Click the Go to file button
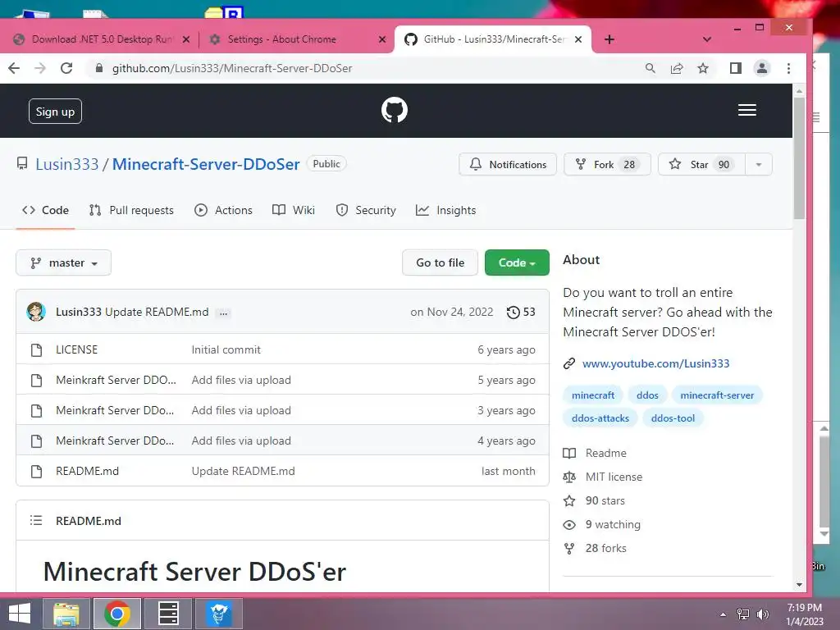 [x=440, y=262]
